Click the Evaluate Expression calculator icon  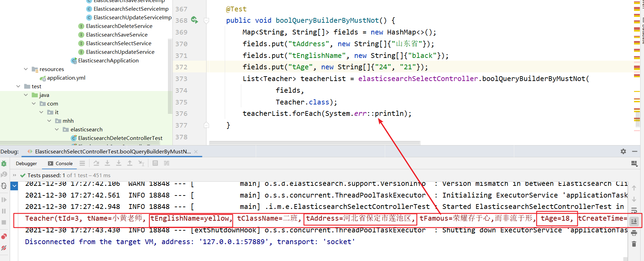click(x=155, y=163)
